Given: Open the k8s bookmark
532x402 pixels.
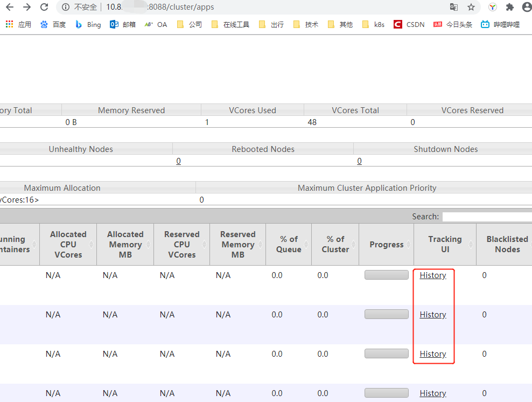Looking at the screenshot, I should click(x=373, y=24).
